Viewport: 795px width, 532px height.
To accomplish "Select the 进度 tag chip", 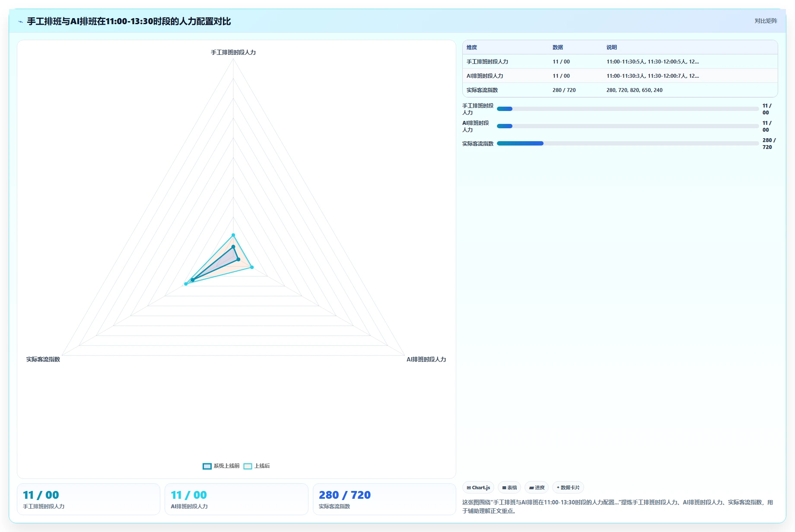I will [x=537, y=488].
